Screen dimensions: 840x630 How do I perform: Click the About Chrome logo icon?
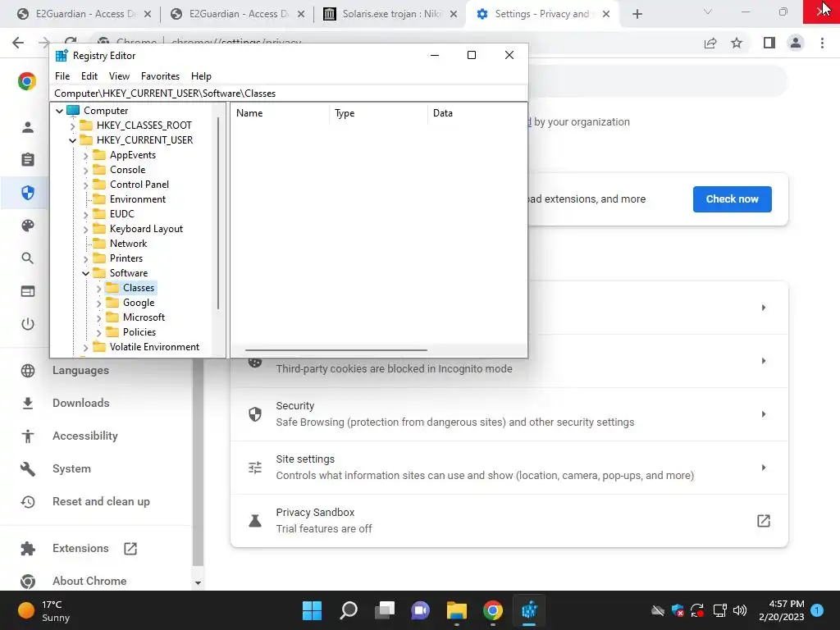(x=27, y=581)
